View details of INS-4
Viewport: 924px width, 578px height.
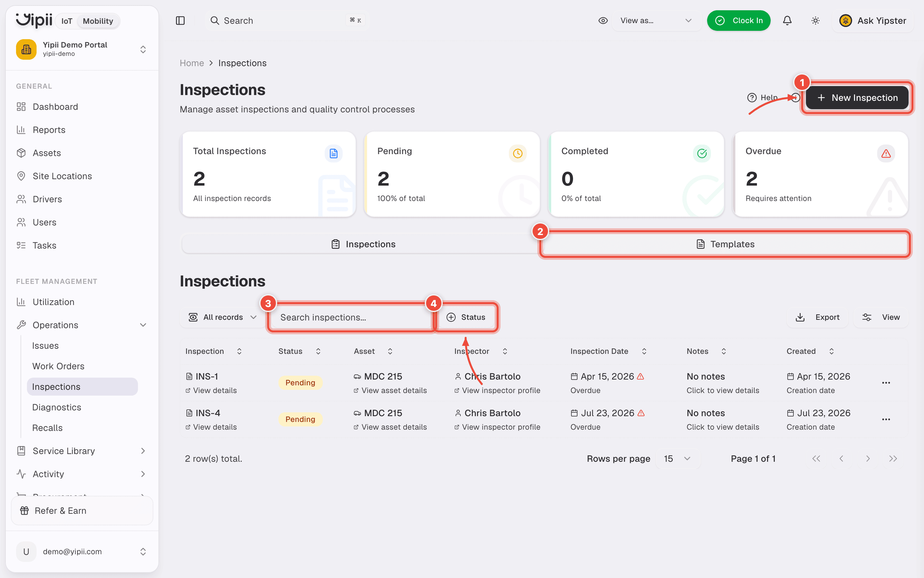click(211, 427)
